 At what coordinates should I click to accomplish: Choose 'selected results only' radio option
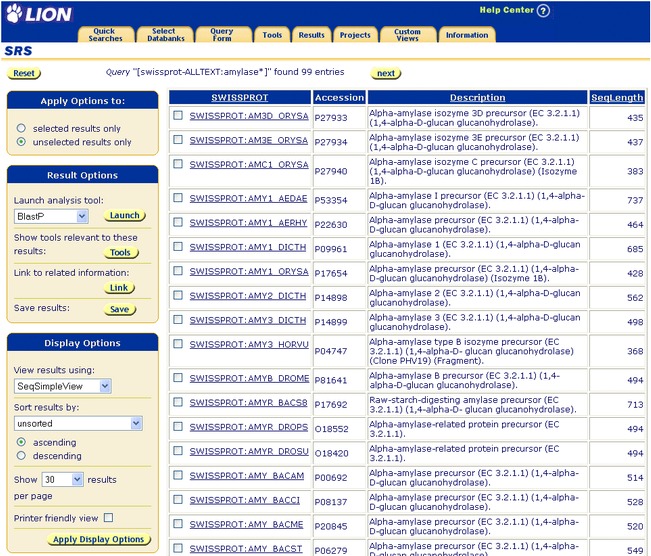[x=21, y=128]
